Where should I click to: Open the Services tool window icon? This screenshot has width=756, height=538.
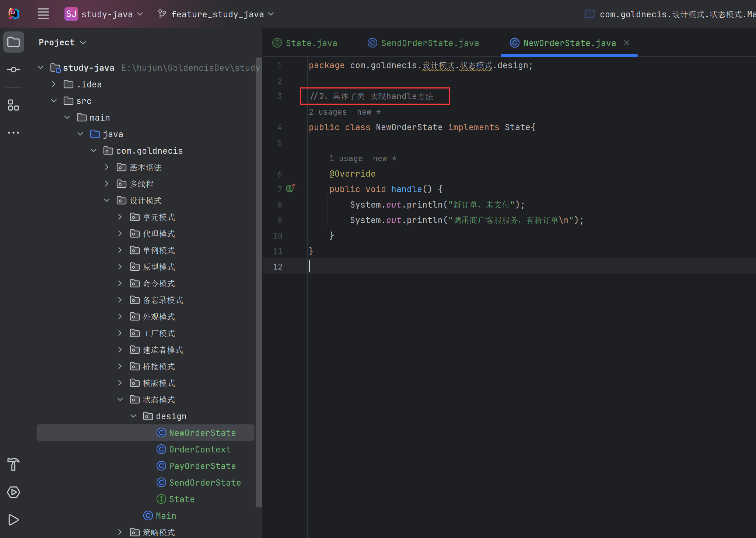[14, 492]
